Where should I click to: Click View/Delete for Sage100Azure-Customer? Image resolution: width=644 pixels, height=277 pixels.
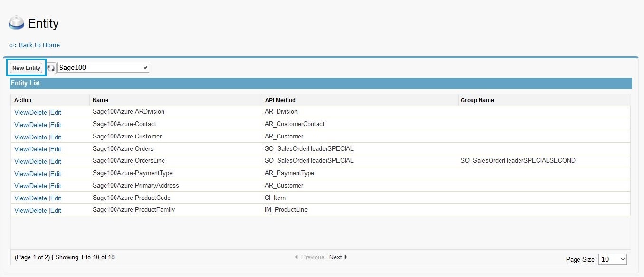[31, 137]
